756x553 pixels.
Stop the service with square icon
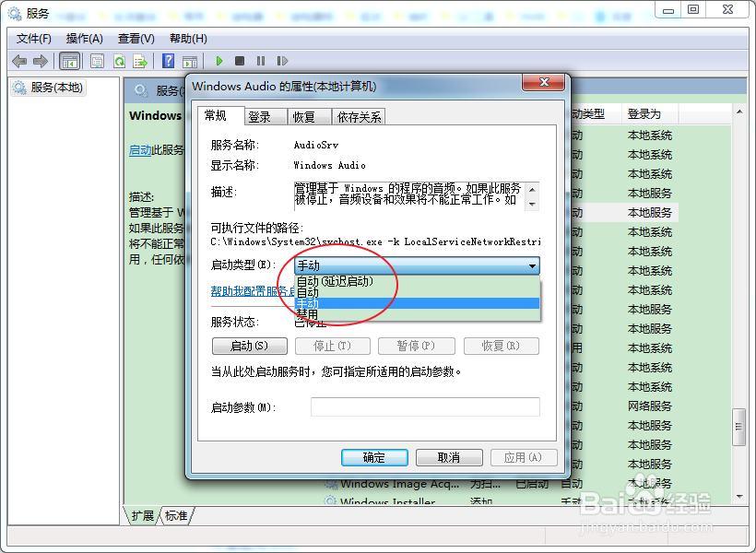(240, 61)
